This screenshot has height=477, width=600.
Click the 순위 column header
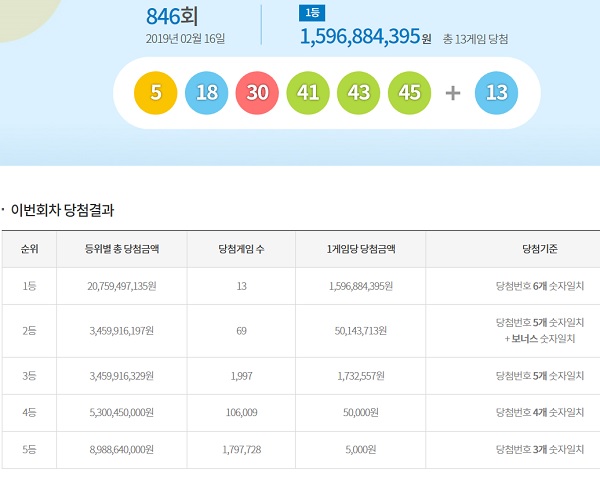[x=29, y=249]
